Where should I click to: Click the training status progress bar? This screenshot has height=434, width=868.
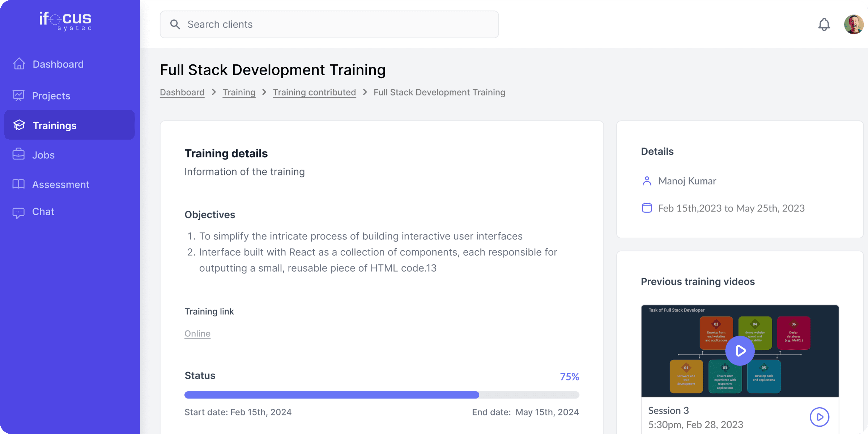382,395
